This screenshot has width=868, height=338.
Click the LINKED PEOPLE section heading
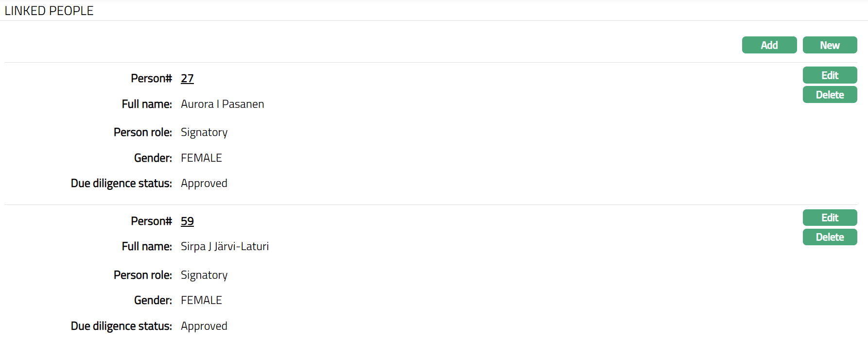pos(49,11)
